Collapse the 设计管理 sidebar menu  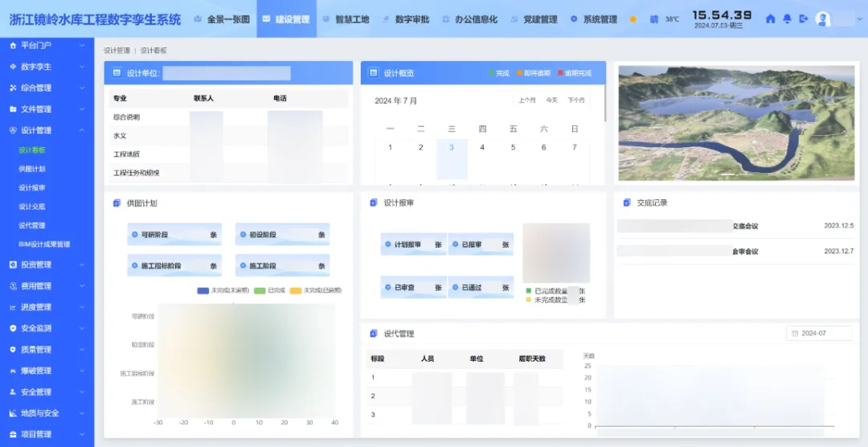(x=82, y=130)
